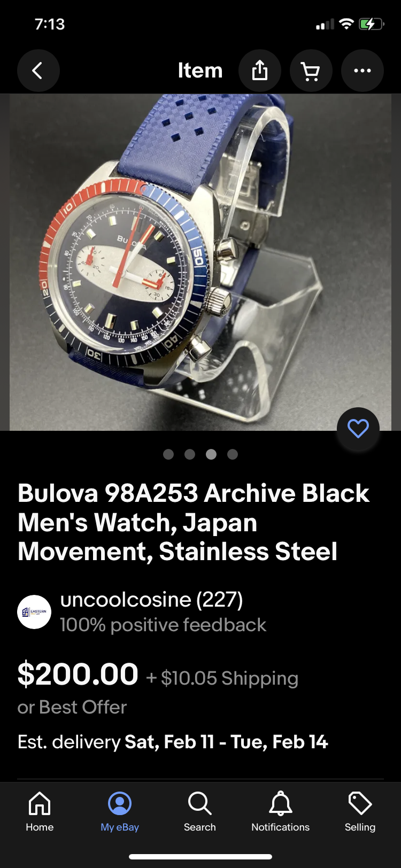Open the share icon

point(260,71)
